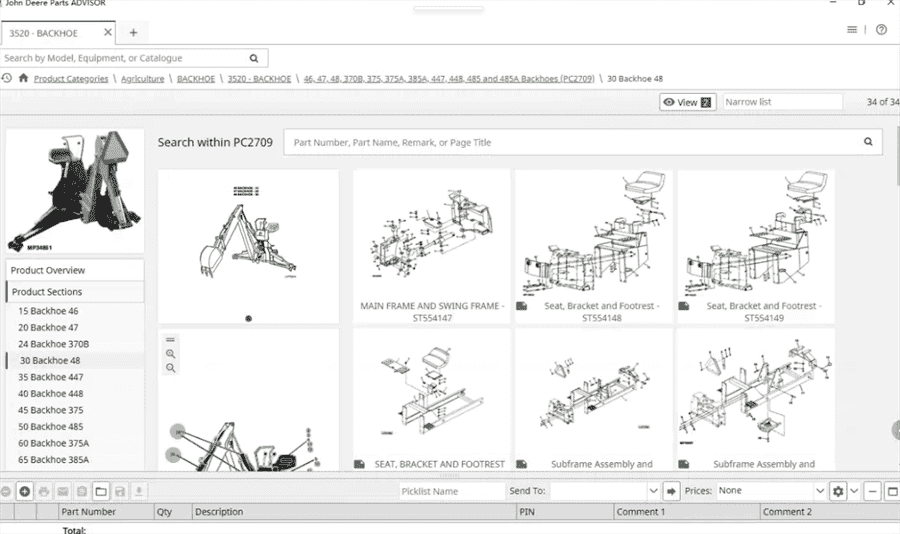This screenshot has width=900, height=534.
Task: Open Seat, Bracket and Footrest ST554148 diagram
Action: (x=594, y=247)
